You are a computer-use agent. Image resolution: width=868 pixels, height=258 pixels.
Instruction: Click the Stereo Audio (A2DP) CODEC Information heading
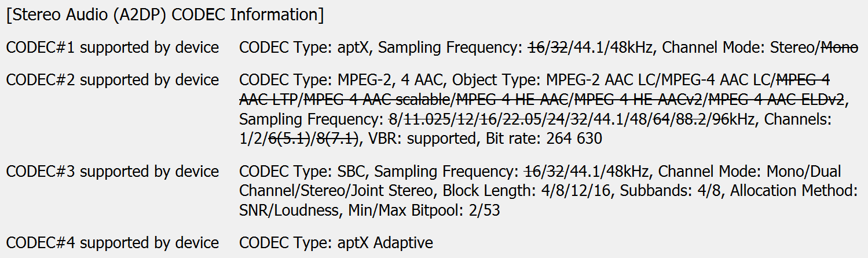tap(165, 14)
